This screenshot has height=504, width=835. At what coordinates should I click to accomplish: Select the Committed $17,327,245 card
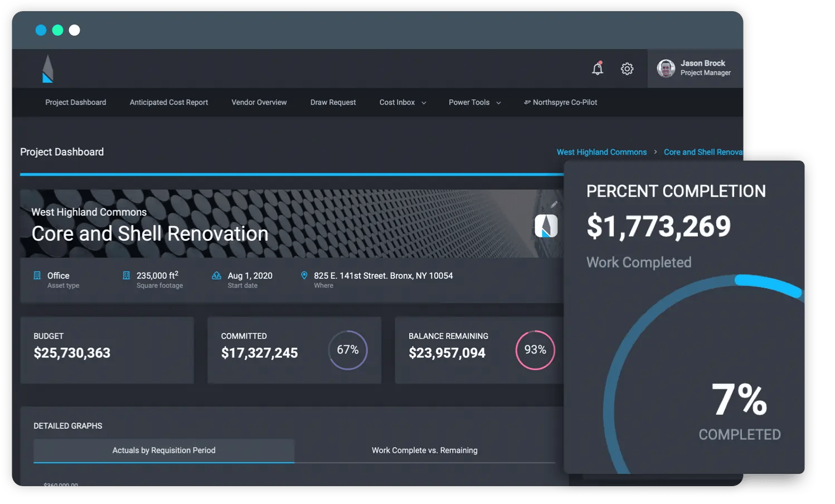pyautogui.click(x=294, y=350)
